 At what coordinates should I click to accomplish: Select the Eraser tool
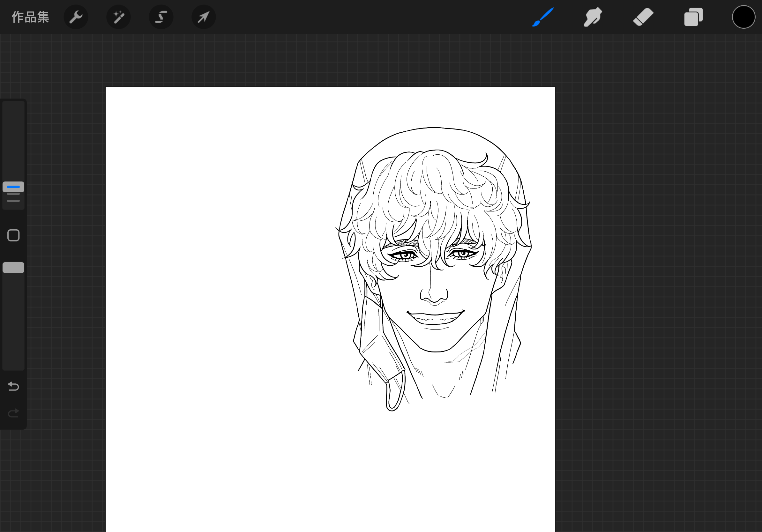[x=643, y=17]
